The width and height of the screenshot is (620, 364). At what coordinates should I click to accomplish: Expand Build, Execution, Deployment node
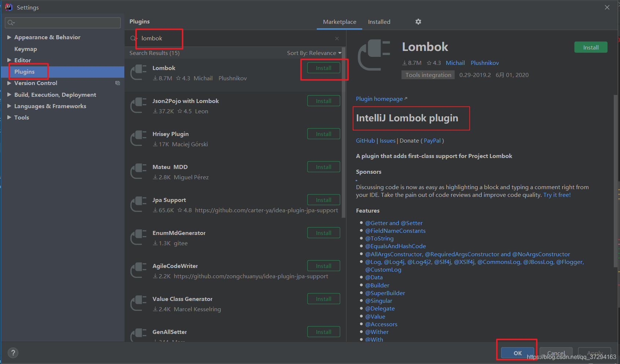9,95
